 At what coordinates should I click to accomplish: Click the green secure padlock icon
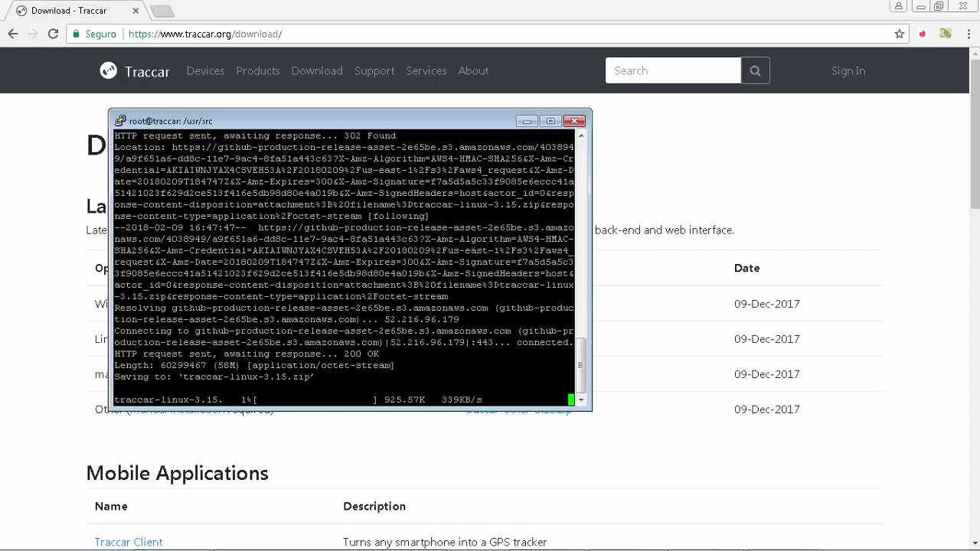75,34
